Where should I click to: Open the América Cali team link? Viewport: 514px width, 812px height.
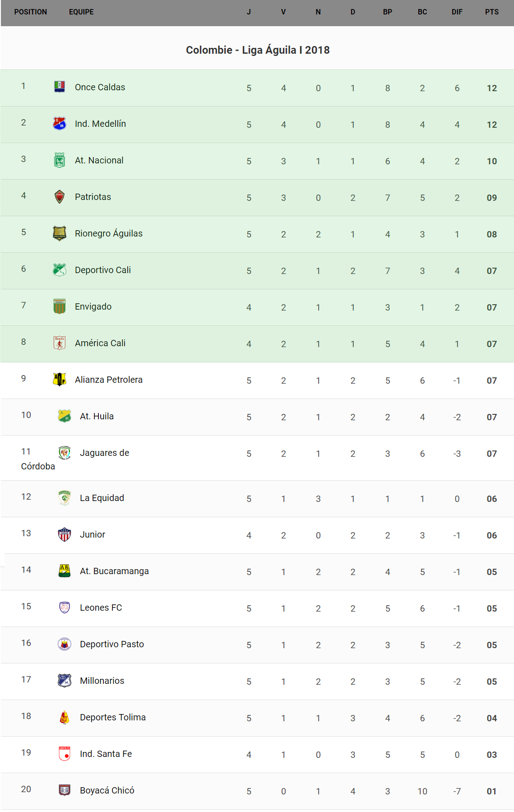pyautogui.click(x=100, y=343)
